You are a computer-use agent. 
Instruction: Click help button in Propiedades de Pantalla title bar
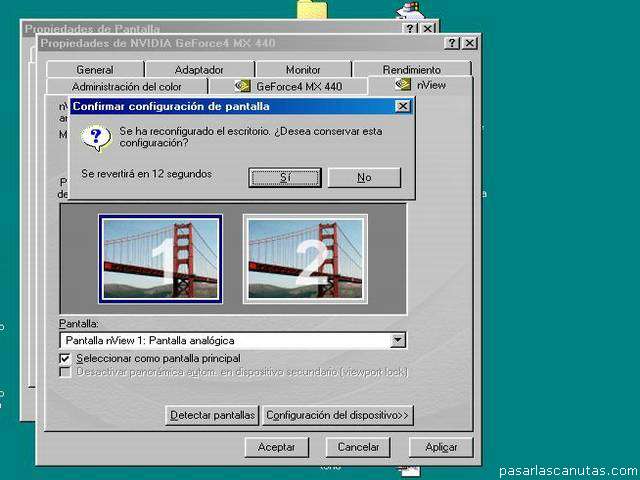(x=411, y=29)
